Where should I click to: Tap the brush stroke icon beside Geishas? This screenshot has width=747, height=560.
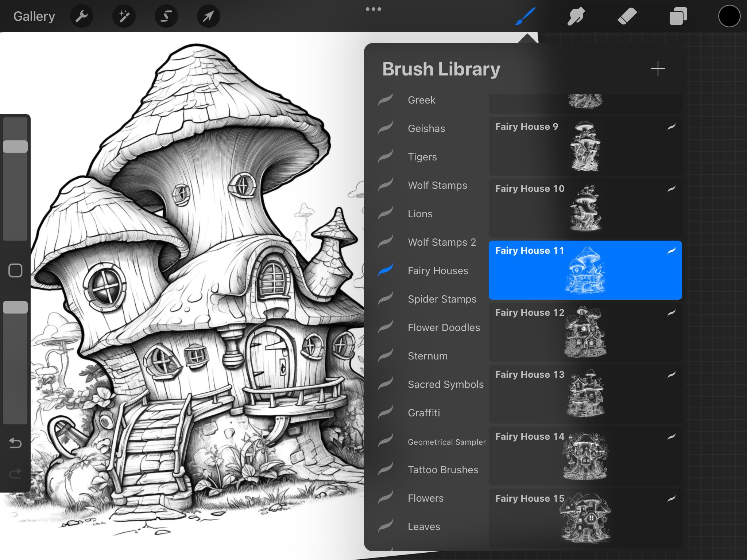pos(385,128)
